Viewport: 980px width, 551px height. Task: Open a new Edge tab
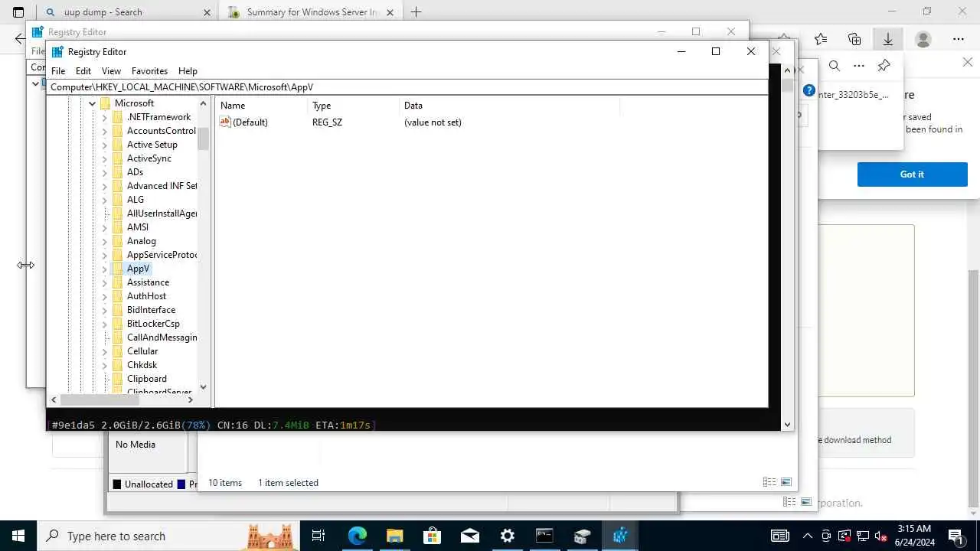(416, 12)
